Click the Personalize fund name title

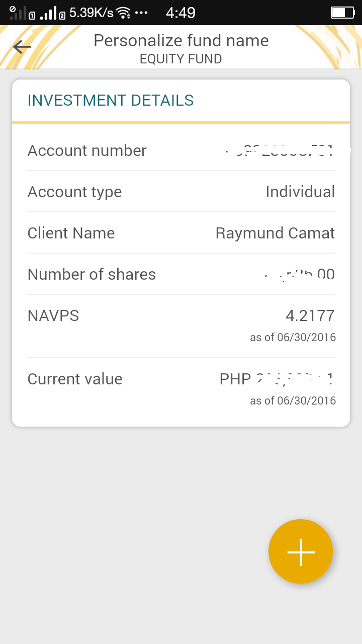pos(181,40)
